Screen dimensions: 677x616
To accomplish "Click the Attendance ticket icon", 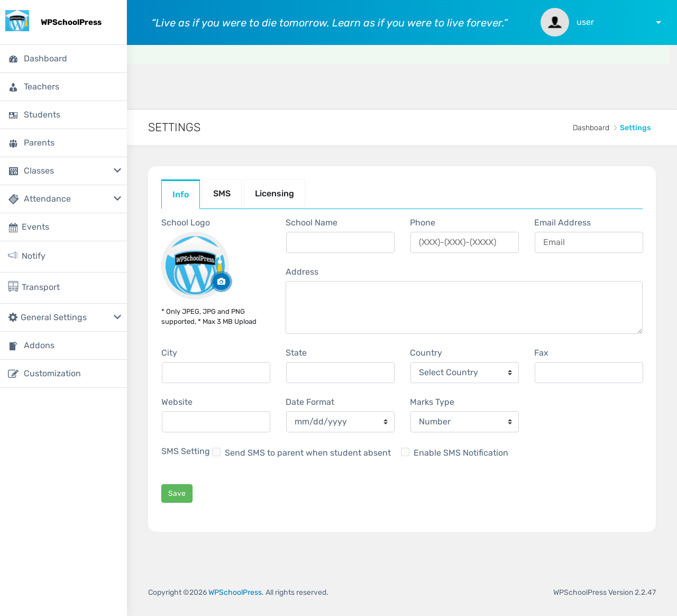I will [13, 200].
